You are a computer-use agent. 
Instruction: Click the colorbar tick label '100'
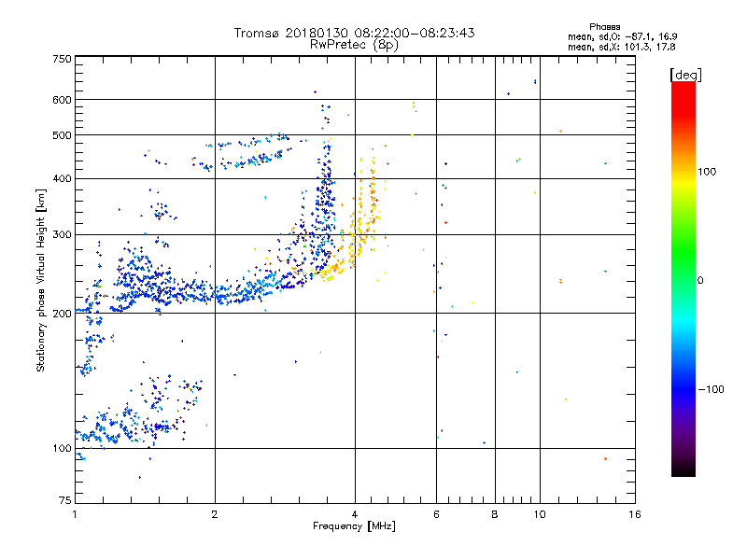(707, 172)
